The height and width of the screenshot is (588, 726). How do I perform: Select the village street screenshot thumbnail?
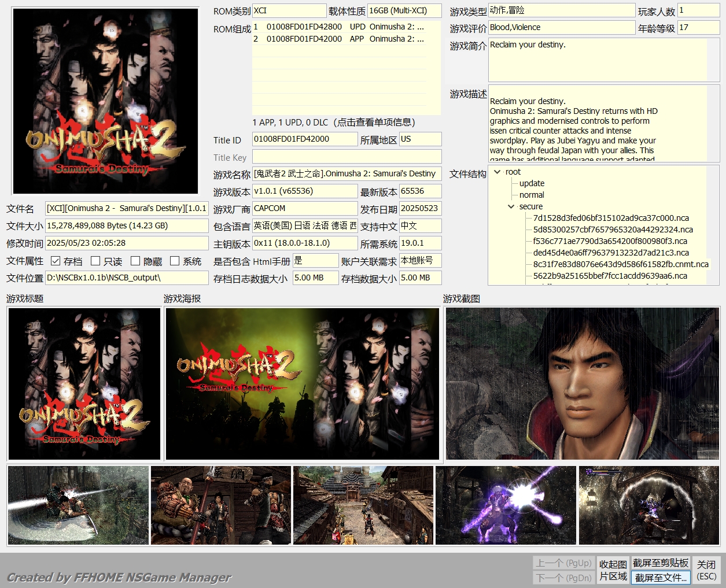pyautogui.click(x=363, y=505)
